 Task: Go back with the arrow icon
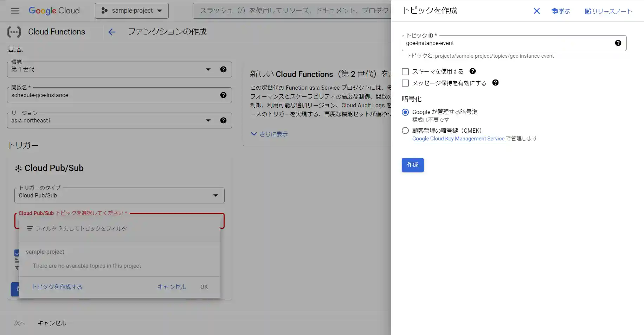point(112,32)
